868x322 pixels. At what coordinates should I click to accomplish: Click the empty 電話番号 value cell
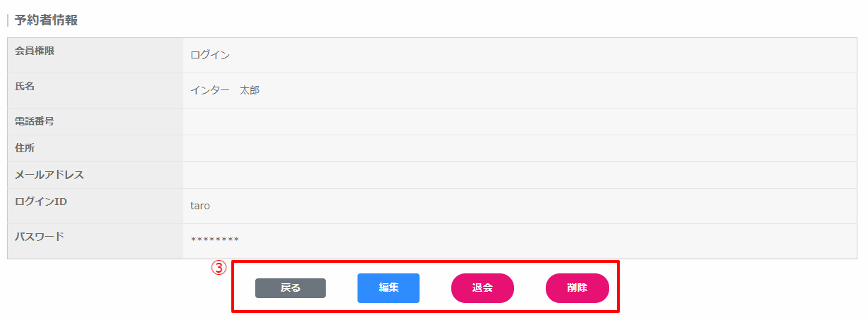pyautogui.click(x=519, y=122)
